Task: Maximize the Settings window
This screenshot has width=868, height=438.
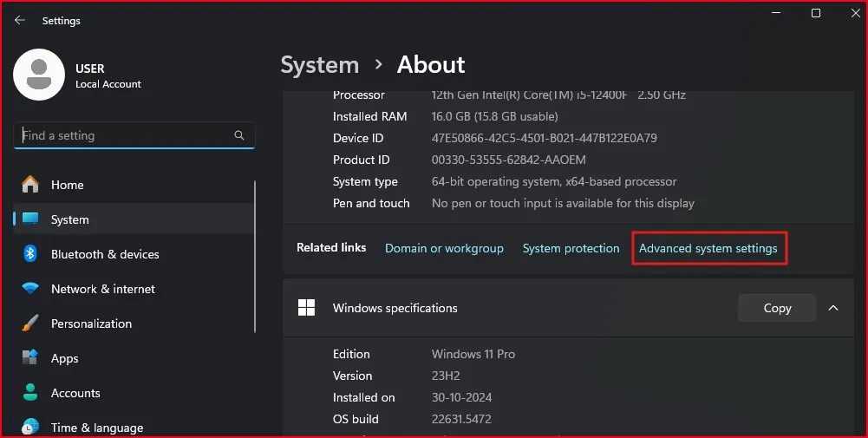Action: pos(815,13)
